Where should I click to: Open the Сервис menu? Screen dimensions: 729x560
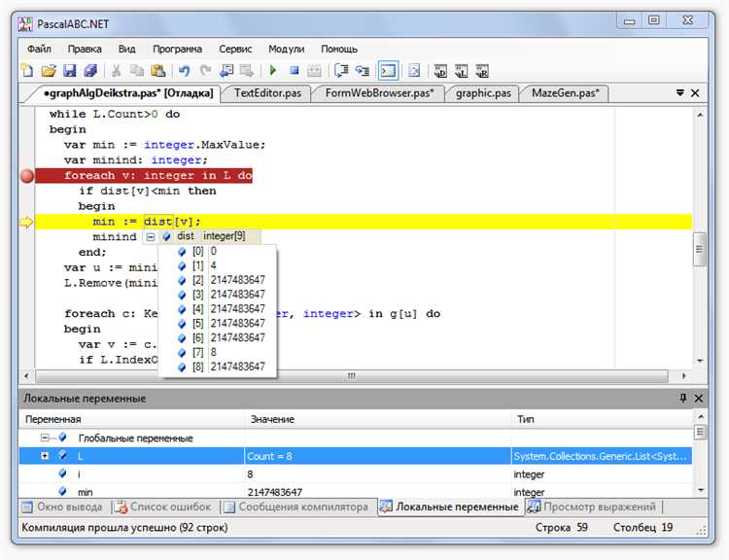(x=235, y=49)
